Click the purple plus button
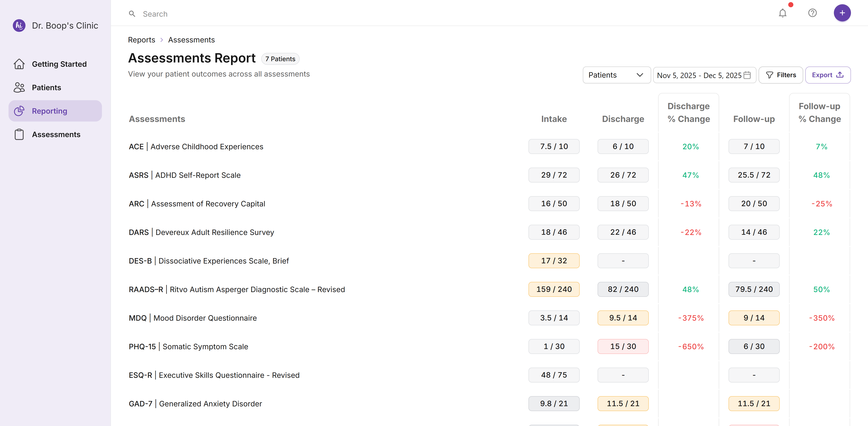868x426 pixels. click(842, 13)
